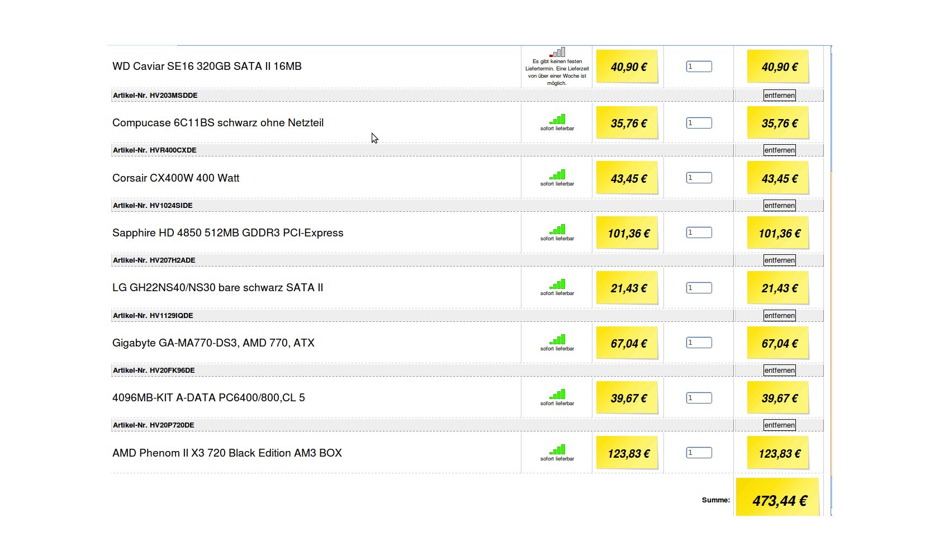
Task: Select product name Gigabyte GA-MA770-DS3, AMD 770
Action: [x=214, y=343]
